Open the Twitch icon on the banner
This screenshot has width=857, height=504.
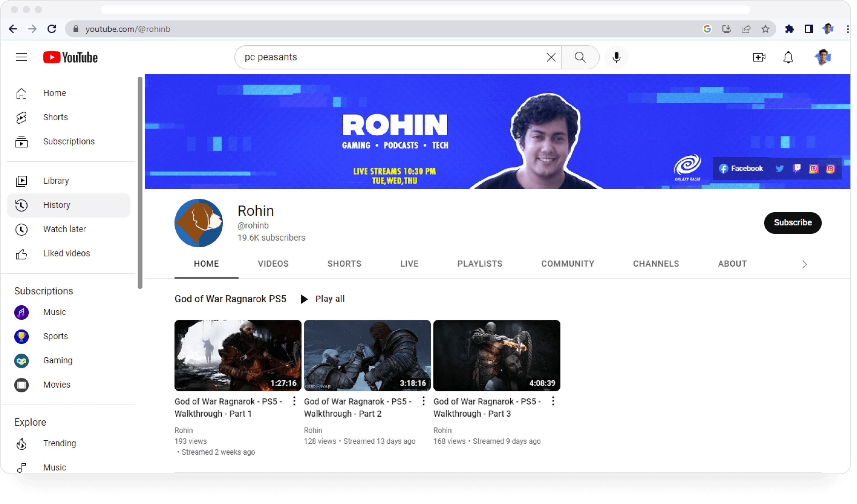tap(797, 168)
